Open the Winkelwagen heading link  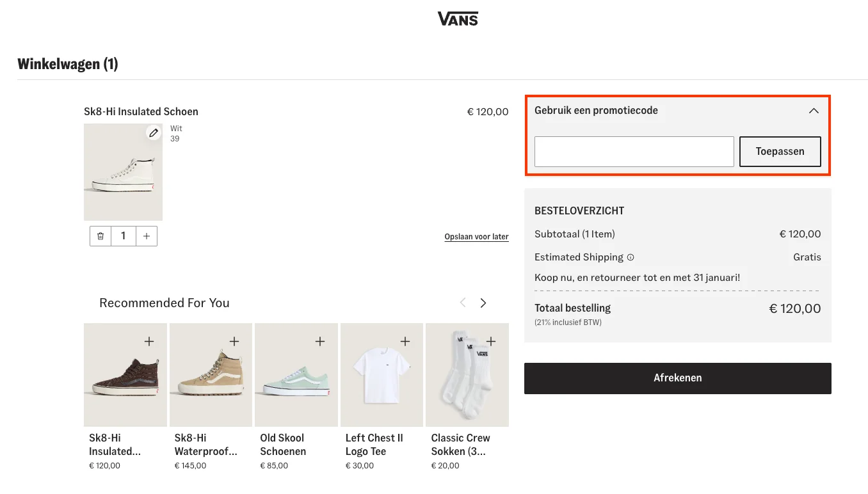[67, 64]
